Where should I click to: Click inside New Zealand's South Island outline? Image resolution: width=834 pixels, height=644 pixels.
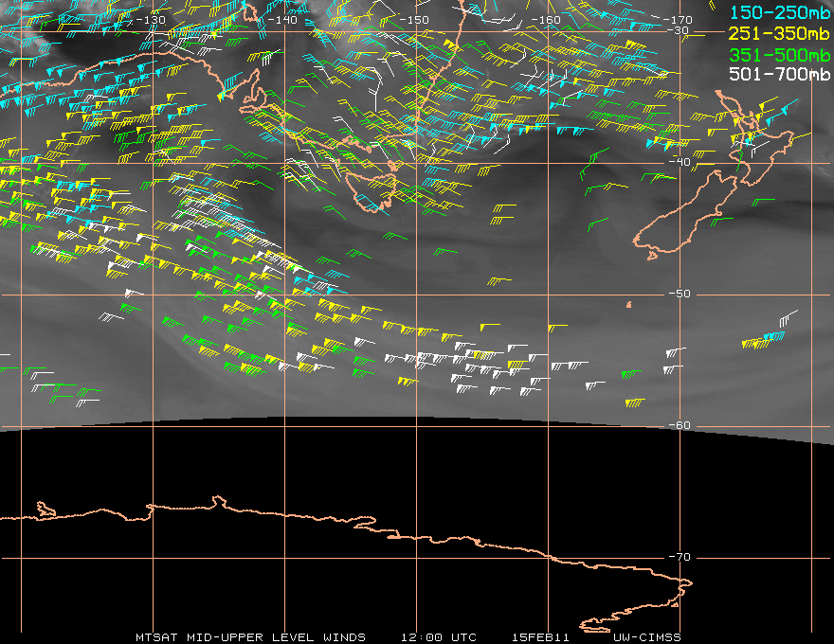pos(686,218)
